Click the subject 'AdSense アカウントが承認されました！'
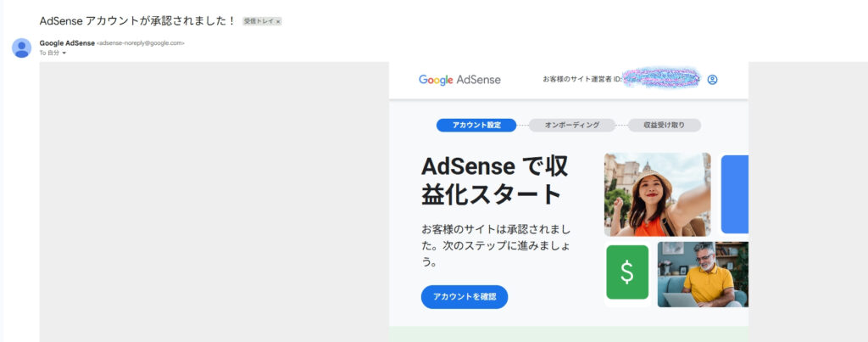The width and height of the screenshot is (868, 342). click(138, 21)
